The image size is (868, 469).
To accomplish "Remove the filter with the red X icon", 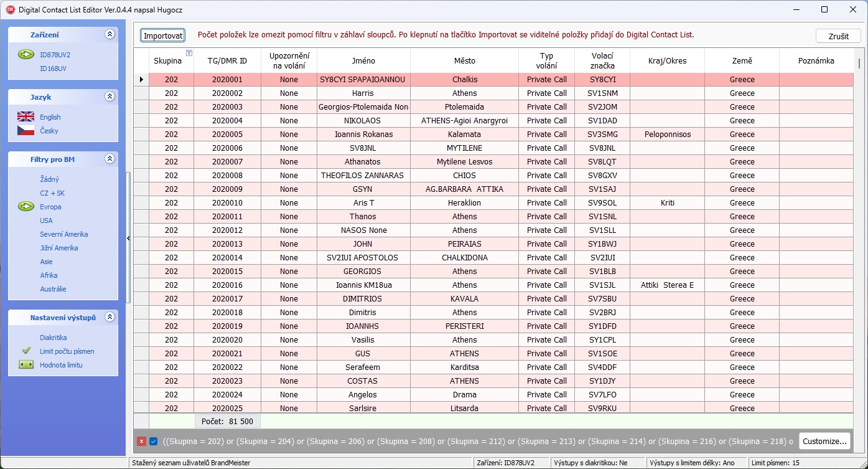I will coord(142,441).
